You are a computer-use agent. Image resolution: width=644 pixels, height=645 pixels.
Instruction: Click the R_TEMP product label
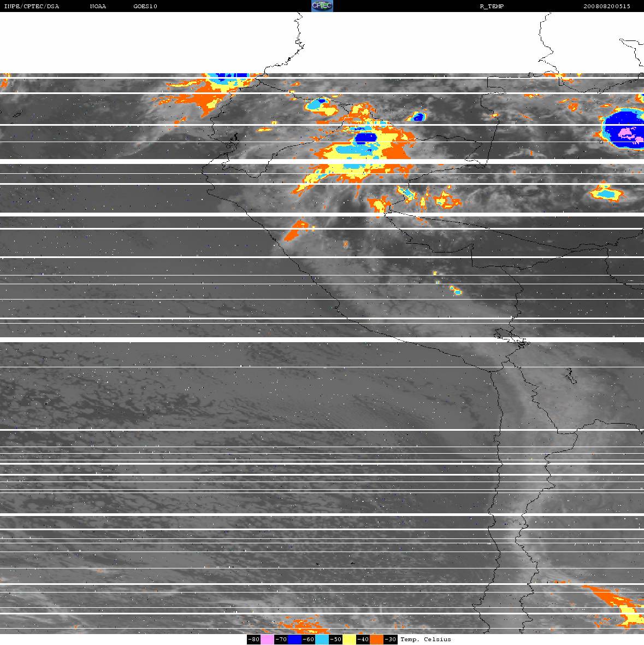tap(492, 6)
